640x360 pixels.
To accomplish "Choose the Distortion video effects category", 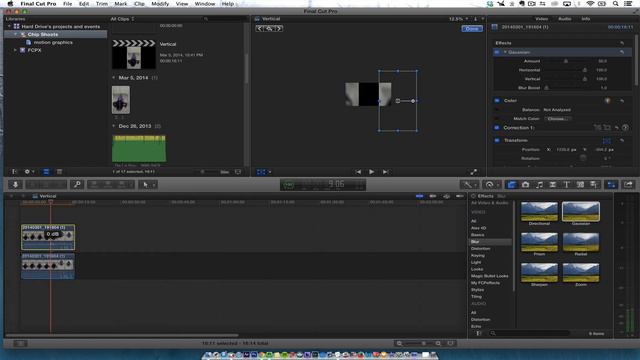I will [x=480, y=249].
